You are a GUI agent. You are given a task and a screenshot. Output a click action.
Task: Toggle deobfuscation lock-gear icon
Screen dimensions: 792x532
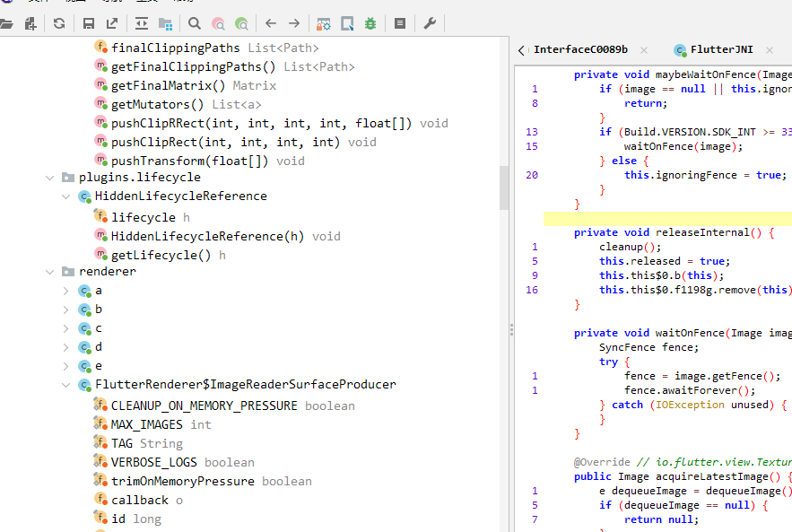[323, 23]
